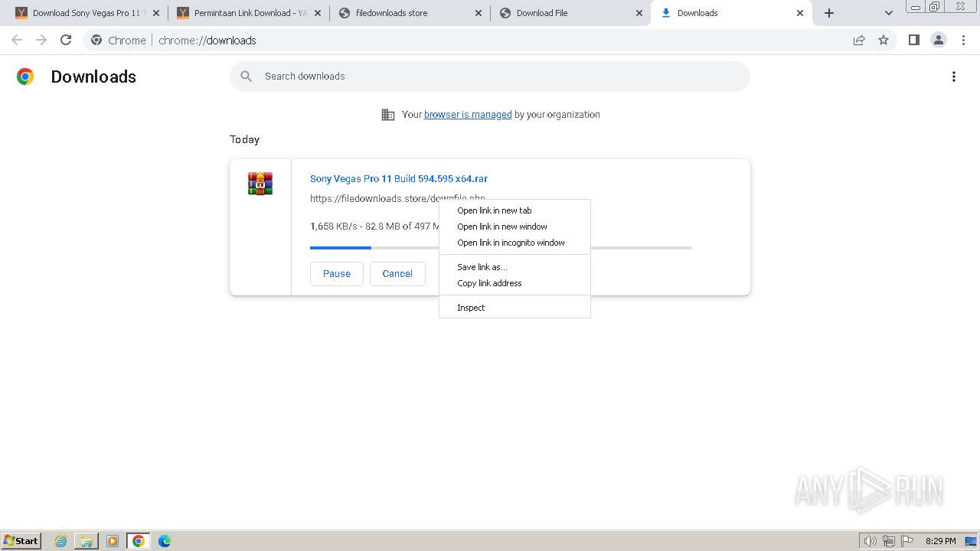The image size is (980, 551).
Task: Click the 8:29 PM system clock
Action: click(940, 541)
